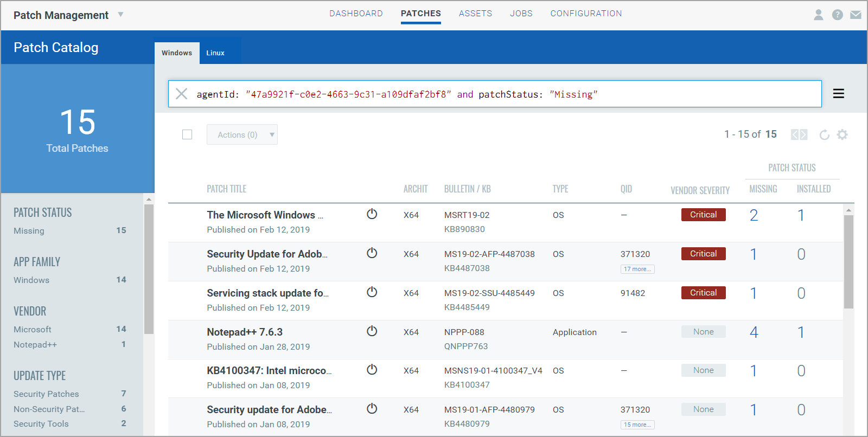Sort by QID column header
Screen dimensions: 868x437
626,189
